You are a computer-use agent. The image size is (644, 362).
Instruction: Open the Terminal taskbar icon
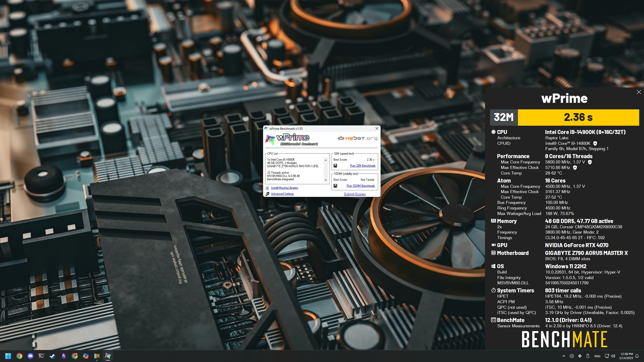[x=42, y=356]
